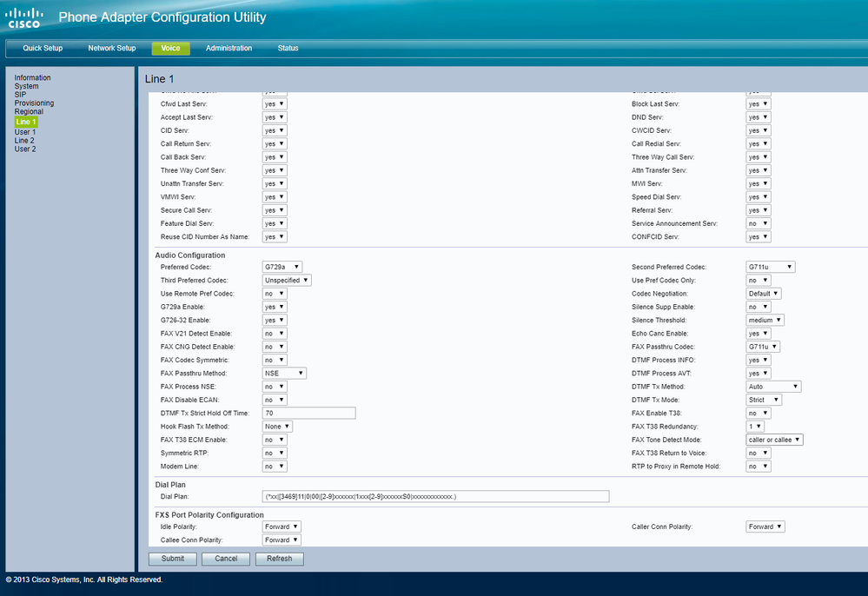Select Provisioning in the left sidebar
The image size is (868, 596).
pyautogui.click(x=34, y=103)
